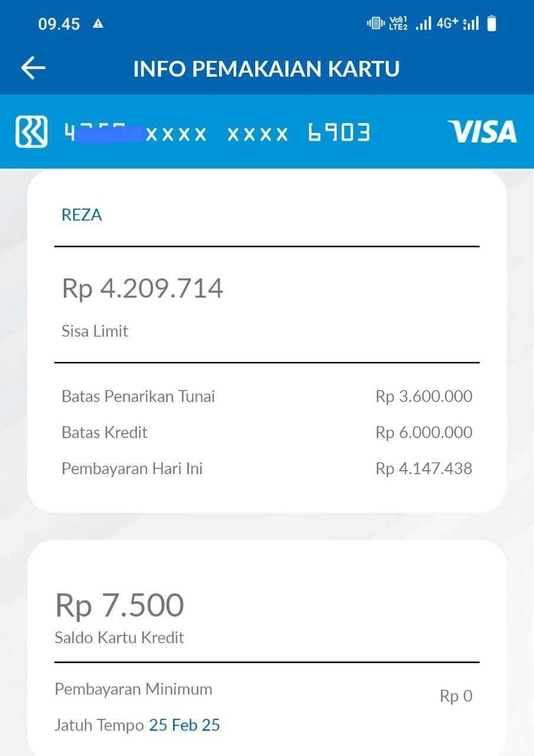Screen dimensions: 534x756
Task: Tap the Sisa Limit label
Action: pyautogui.click(x=95, y=331)
